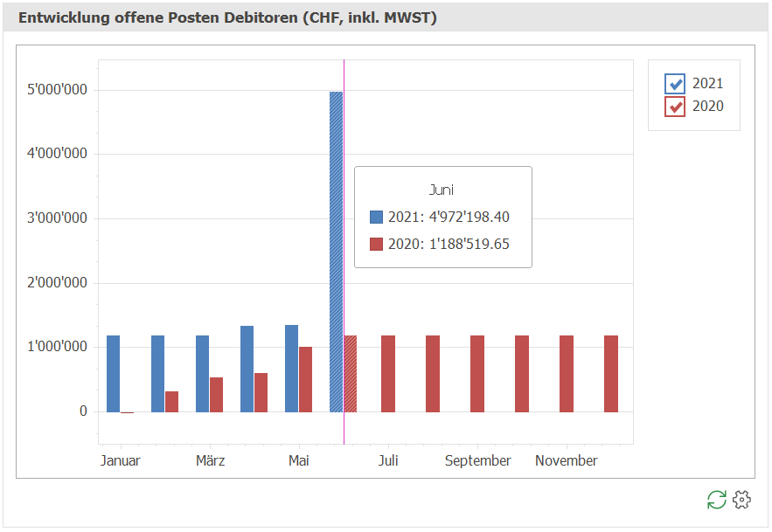Click the tall blue June 2021 bar
The width and height of the screenshot is (772, 532).
tap(337, 252)
